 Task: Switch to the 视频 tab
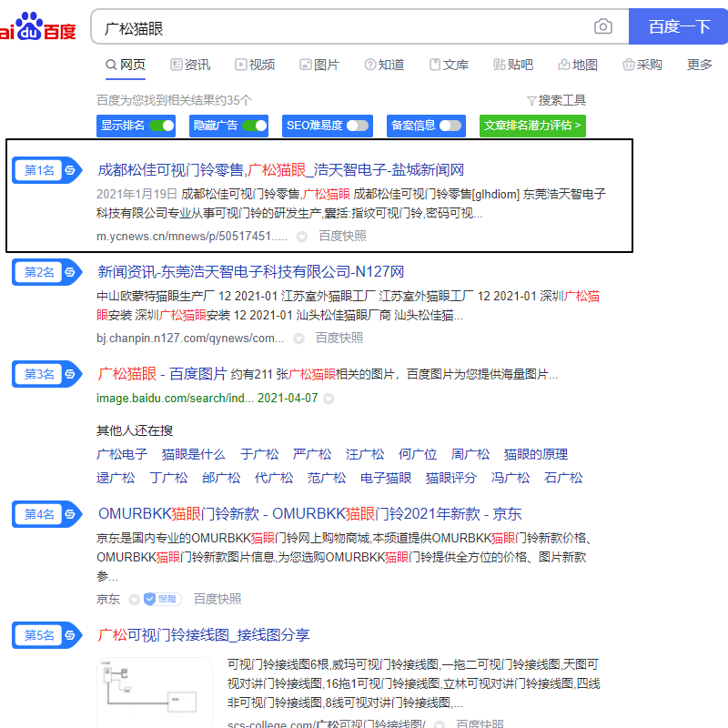(255, 65)
